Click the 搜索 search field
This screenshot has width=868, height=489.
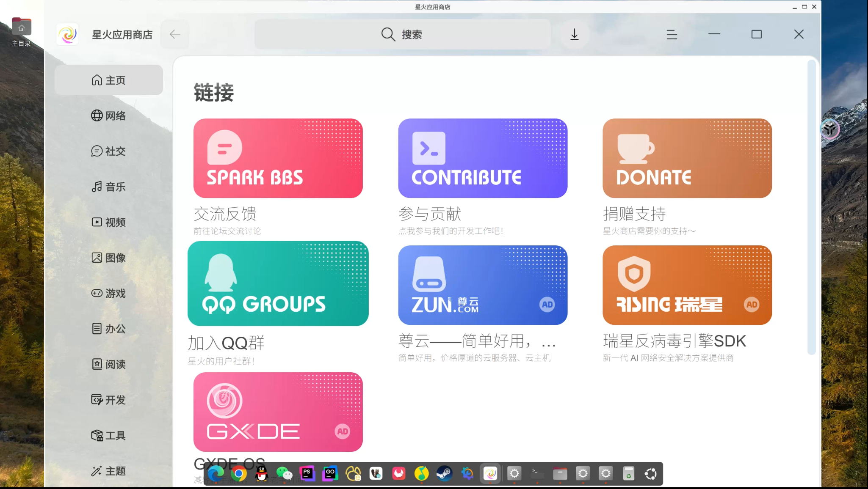point(402,34)
